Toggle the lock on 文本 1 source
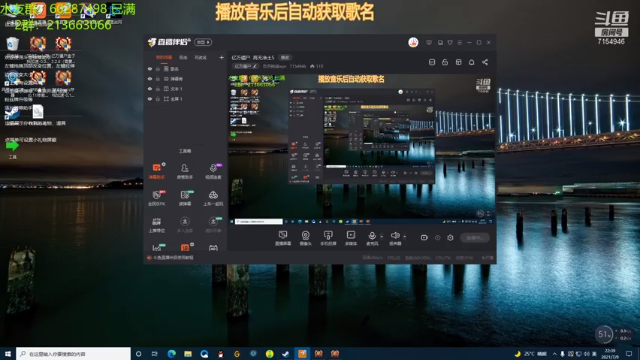This screenshot has width=640, height=360. point(158,89)
